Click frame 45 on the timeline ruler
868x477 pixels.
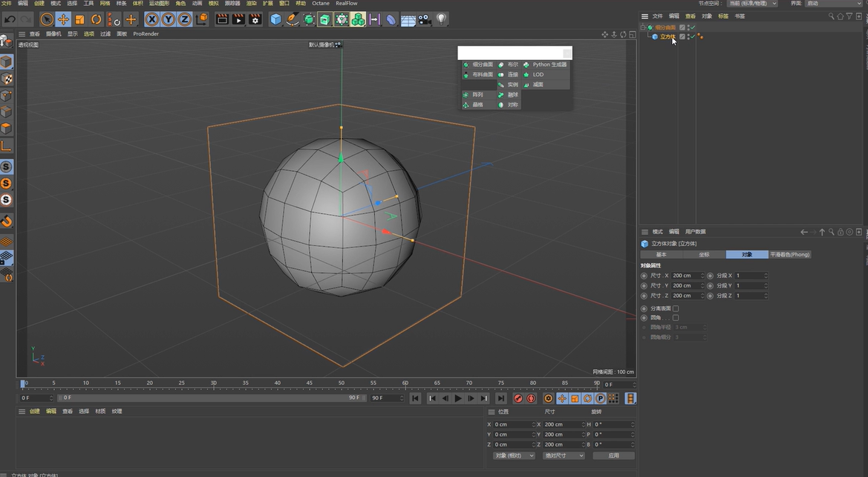pos(310,383)
